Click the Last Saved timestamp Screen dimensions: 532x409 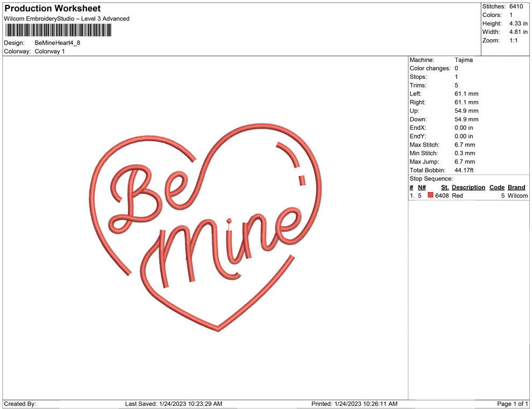click(174, 404)
